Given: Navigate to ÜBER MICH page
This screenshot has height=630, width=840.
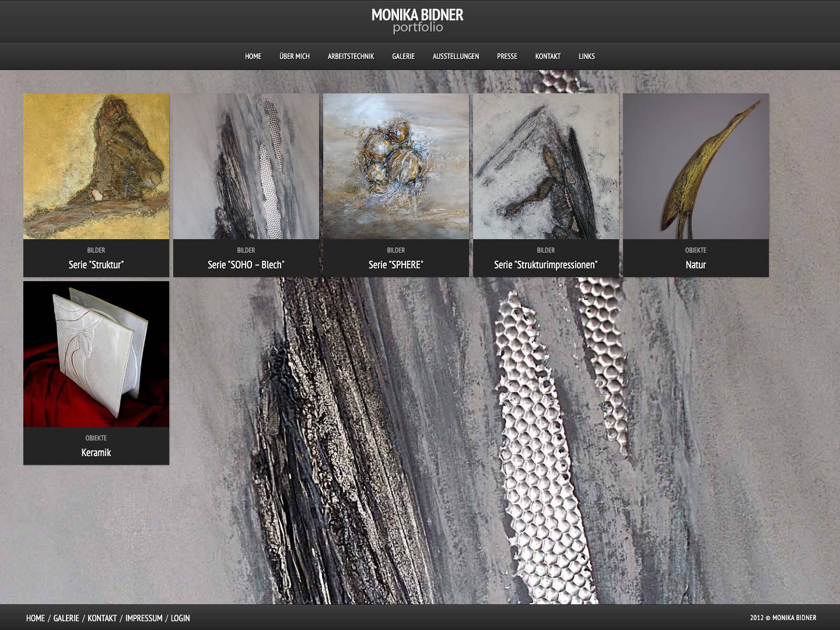Looking at the screenshot, I should (293, 56).
